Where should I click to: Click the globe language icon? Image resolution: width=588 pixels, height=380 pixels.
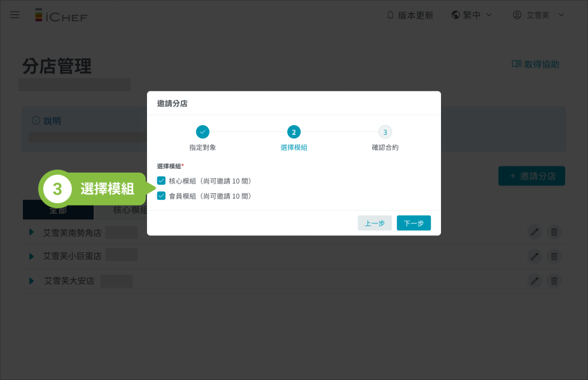pos(455,15)
